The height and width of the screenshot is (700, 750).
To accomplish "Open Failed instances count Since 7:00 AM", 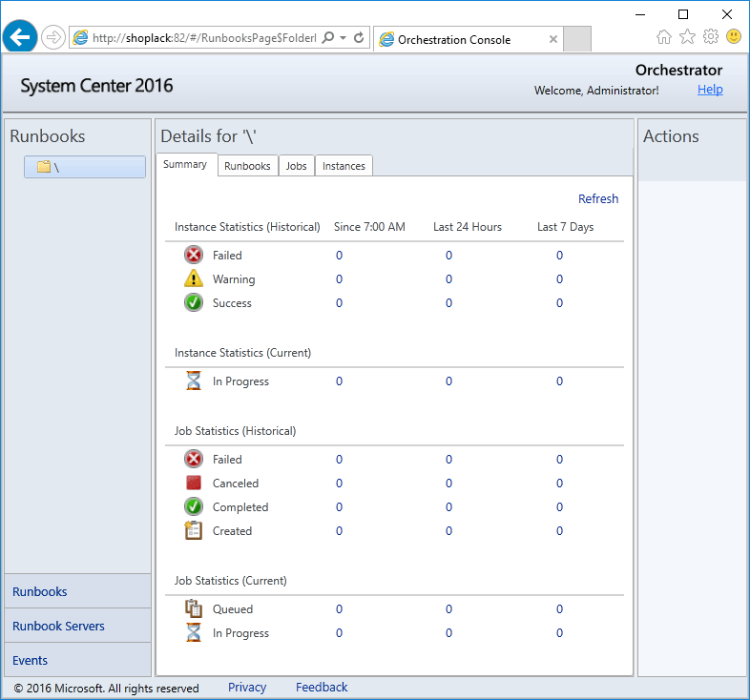I will (x=339, y=256).
